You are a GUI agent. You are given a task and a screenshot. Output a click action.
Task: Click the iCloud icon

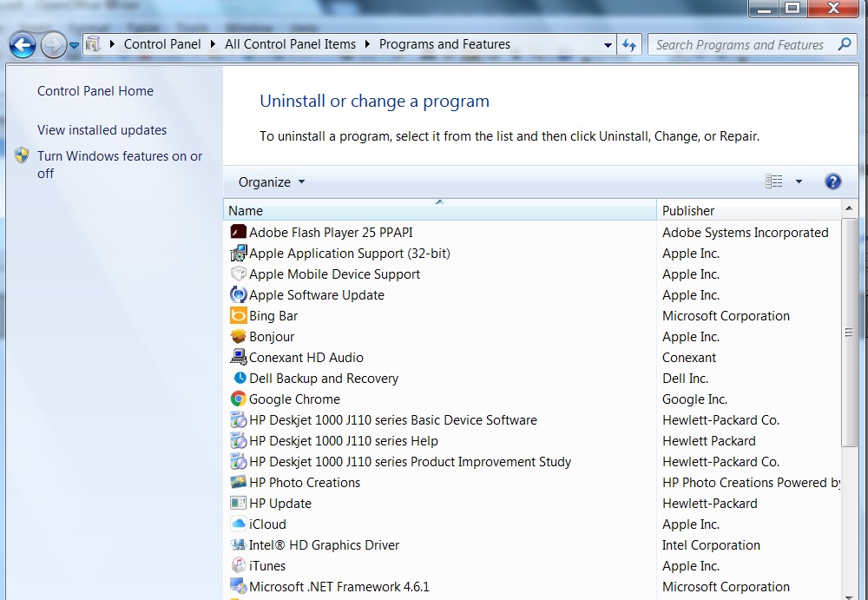coord(238,524)
